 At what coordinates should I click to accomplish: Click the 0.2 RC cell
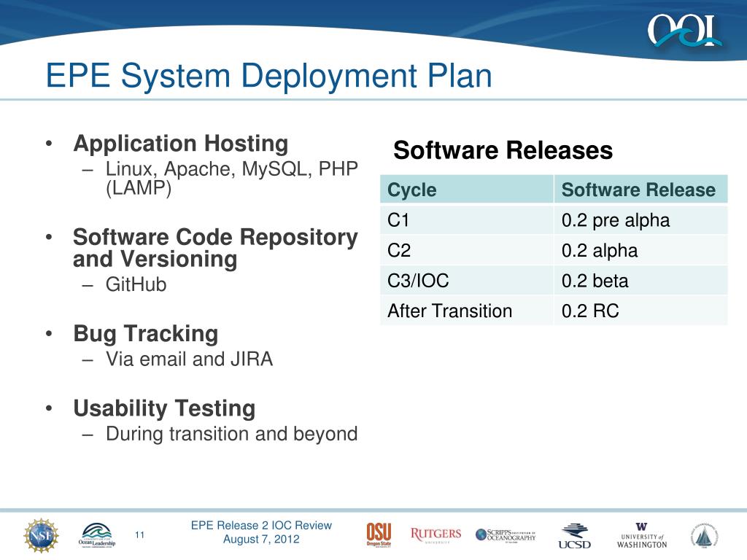[640, 311]
